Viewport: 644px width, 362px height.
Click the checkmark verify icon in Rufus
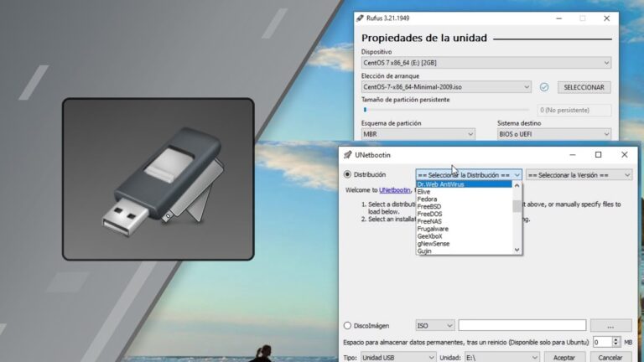click(544, 87)
